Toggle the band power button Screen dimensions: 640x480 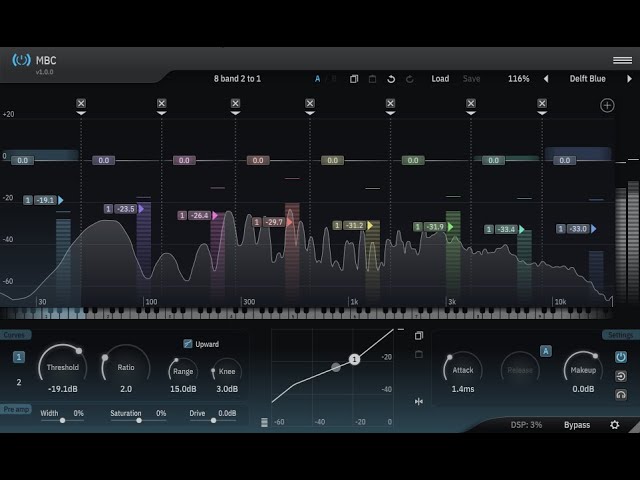[x=621, y=357]
